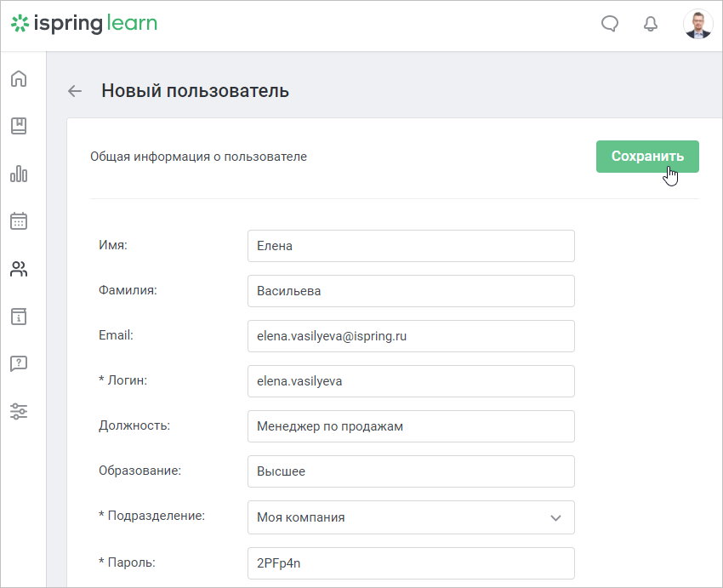Click the Email input field
The width and height of the screenshot is (723, 588).
tap(411, 336)
